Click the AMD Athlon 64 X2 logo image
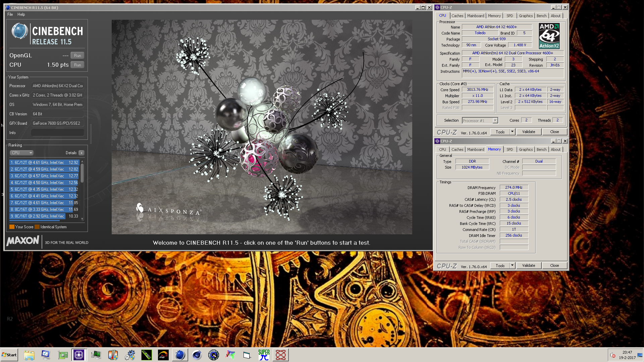The height and width of the screenshot is (362, 644). (x=549, y=36)
